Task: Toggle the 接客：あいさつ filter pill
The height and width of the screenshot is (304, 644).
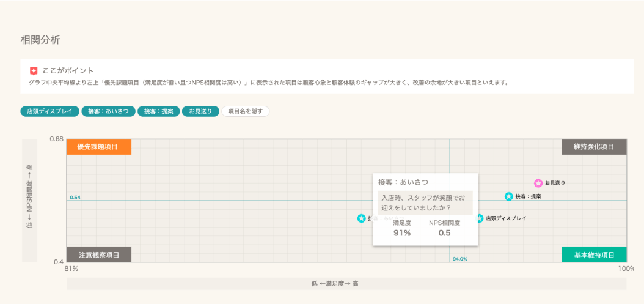Action: click(108, 111)
